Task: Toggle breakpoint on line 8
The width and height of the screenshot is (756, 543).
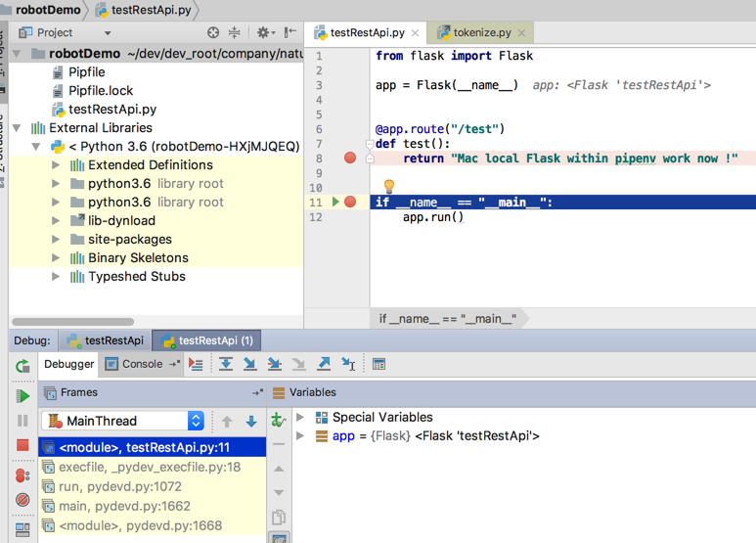Action: point(350,158)
